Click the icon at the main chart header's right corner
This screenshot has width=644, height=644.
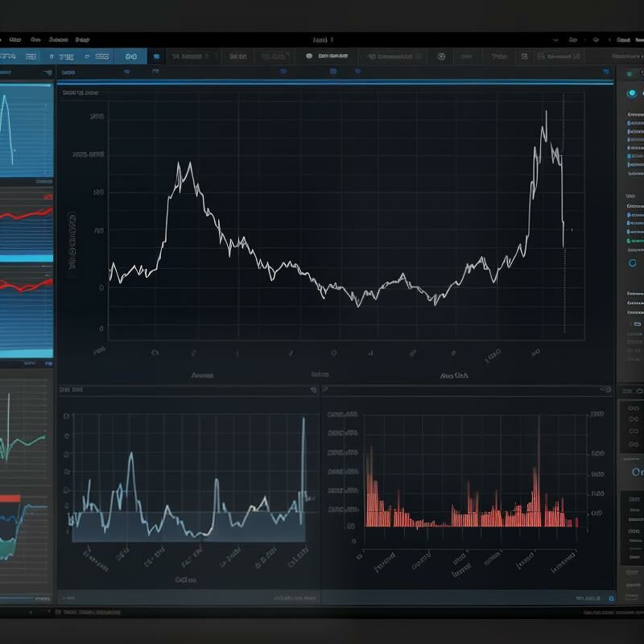606,72
